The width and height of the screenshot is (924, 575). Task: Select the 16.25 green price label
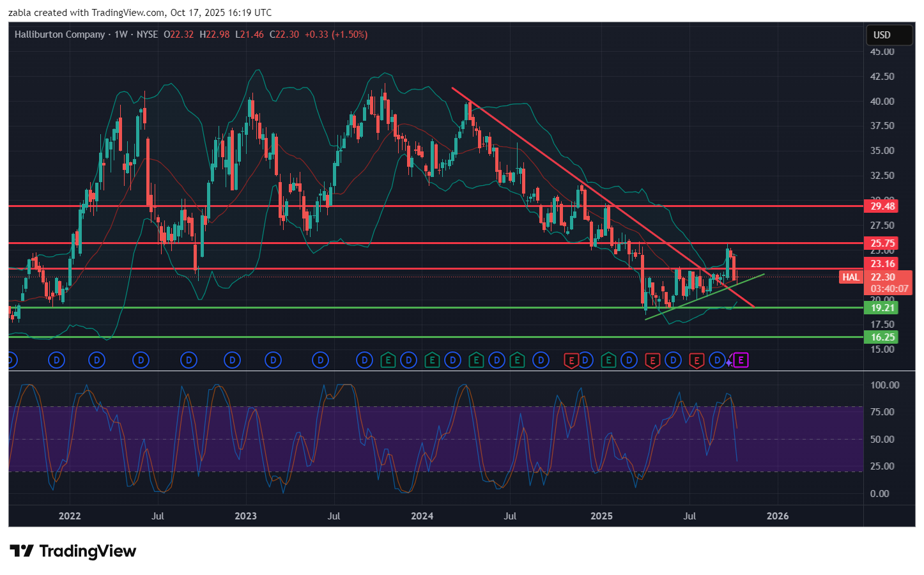coord(882,337)
